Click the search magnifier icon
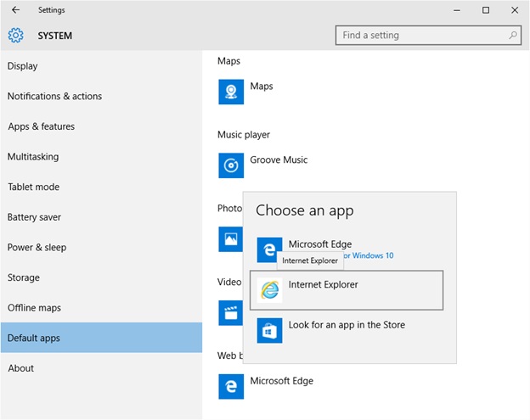Image resolution: width=530 pixels, height=420 pixels. (513, 36)
